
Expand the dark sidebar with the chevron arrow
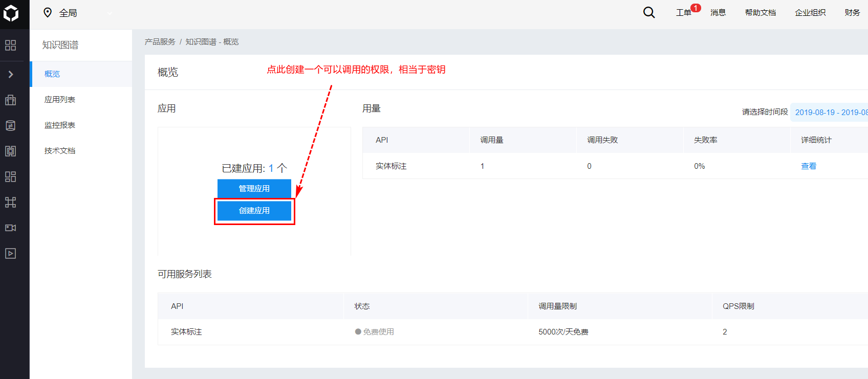(11, 74)
